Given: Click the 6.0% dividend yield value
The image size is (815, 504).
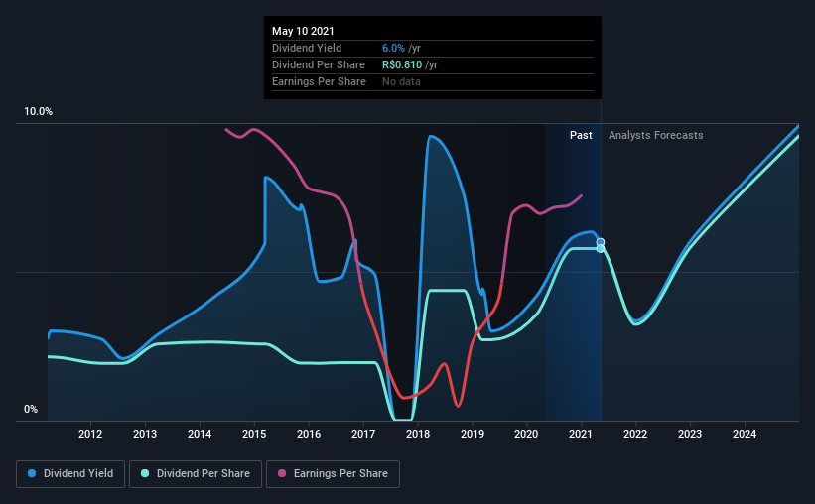Looking at the screenshot, I should pyautogui.click(x=393, y=48).
